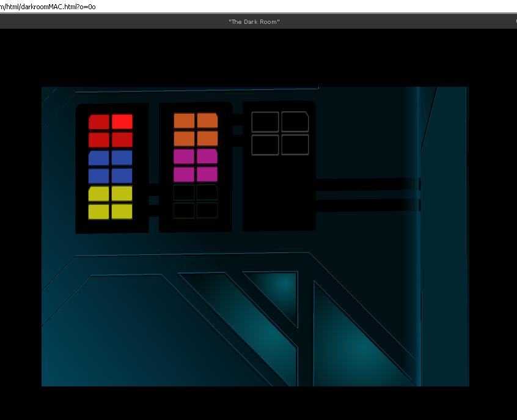The width and height of the screenshot is (517, 420).
Task: Click upper-left gray outlined slot in right panel
Action: pyautogui.click(x=265, y=122)
